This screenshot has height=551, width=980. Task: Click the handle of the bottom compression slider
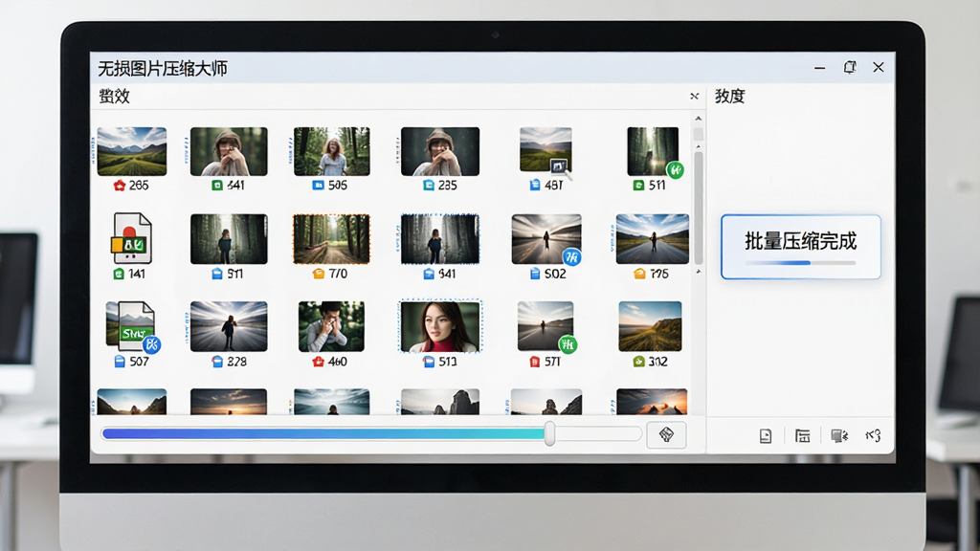tap(549, 433)
